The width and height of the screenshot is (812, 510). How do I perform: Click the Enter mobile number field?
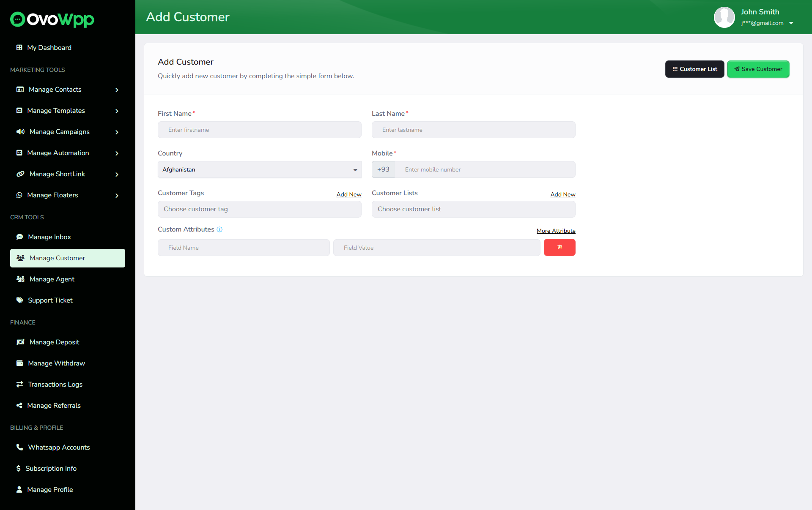pyautogui.click(x=485, y=169)
